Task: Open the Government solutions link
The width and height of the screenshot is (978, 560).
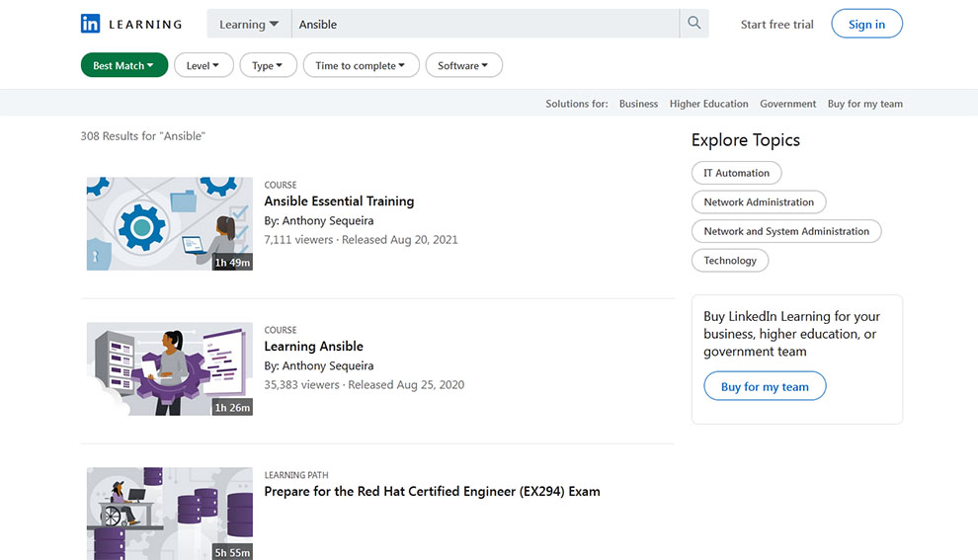Action: 787,104
